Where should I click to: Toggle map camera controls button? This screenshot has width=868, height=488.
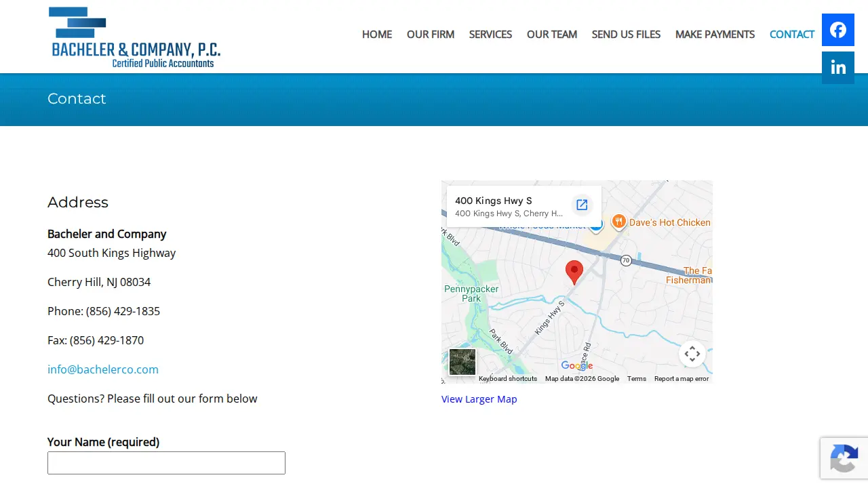click(692, 354)
